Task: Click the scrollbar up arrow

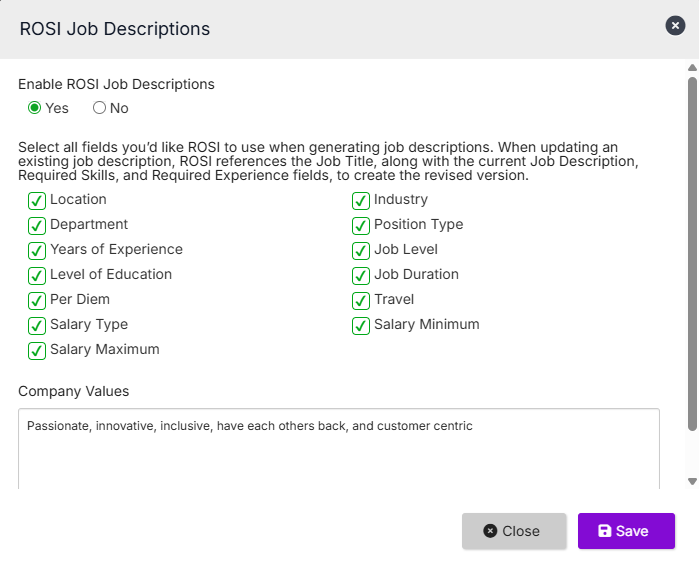Action: (692, 68)
